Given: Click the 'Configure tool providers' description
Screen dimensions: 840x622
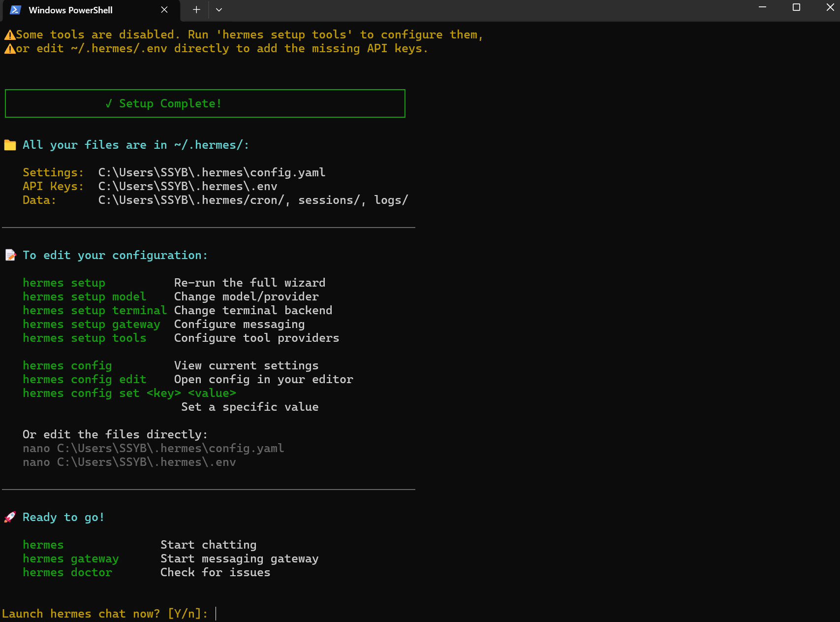Looking at the screenshot, I should point(256,338).
